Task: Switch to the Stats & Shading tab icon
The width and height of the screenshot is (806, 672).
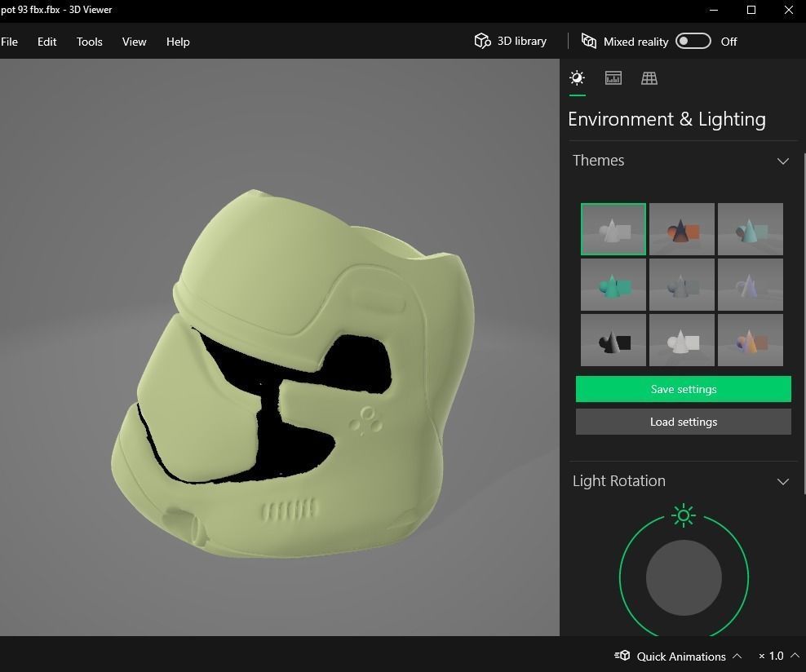Action: pos(613,78)
